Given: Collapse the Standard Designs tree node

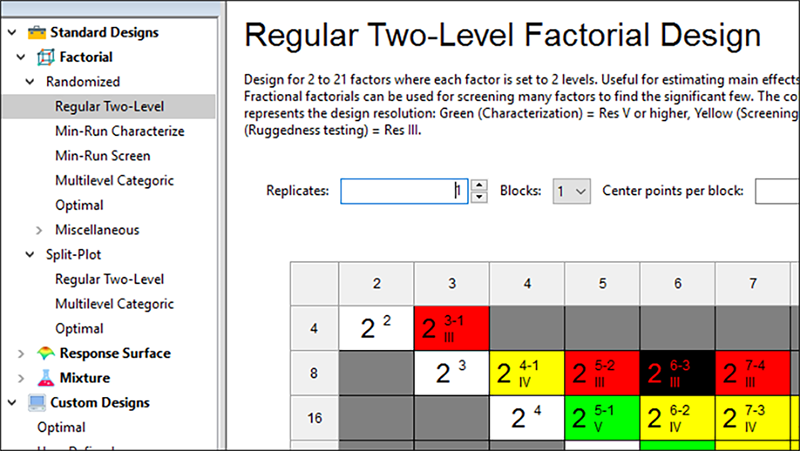Looking at the screenshot, I should point(11,32).
